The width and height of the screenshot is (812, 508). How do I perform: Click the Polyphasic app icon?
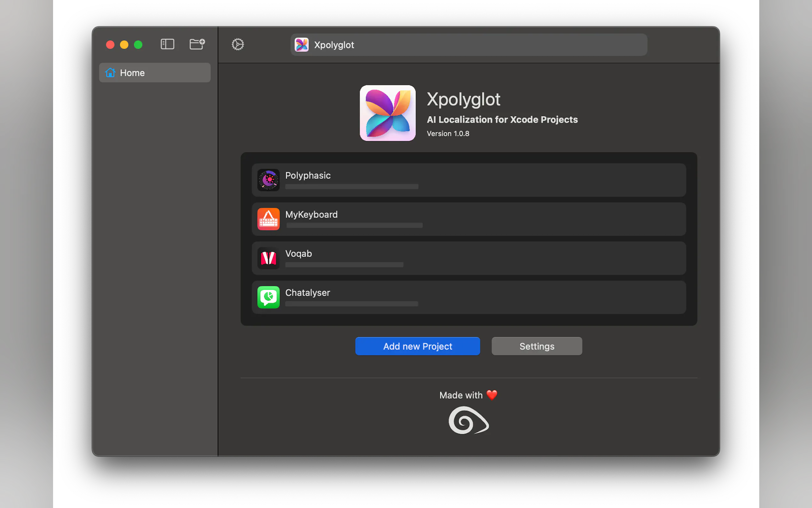(x=268, y=180)
